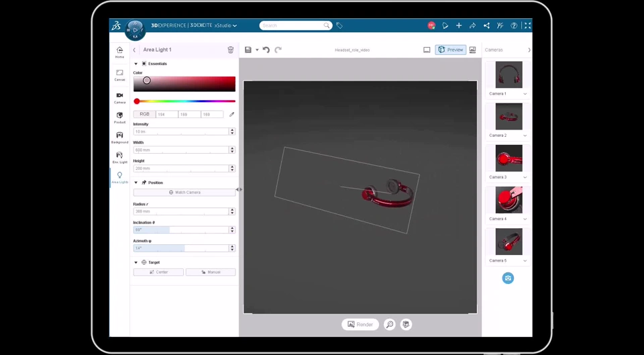The image size is (644, 355).
Task: Open the Product sidebar section
Action: click(x=119, y=118)
